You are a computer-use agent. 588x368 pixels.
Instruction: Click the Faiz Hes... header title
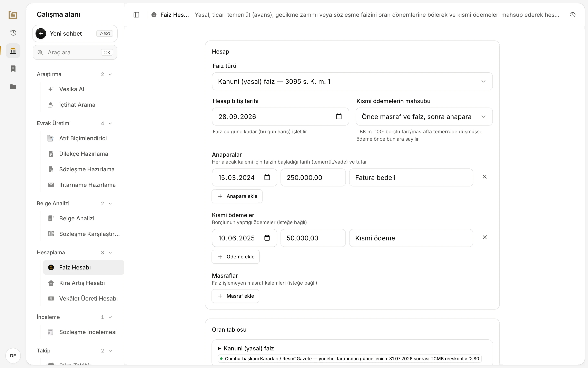pos(174,15)
